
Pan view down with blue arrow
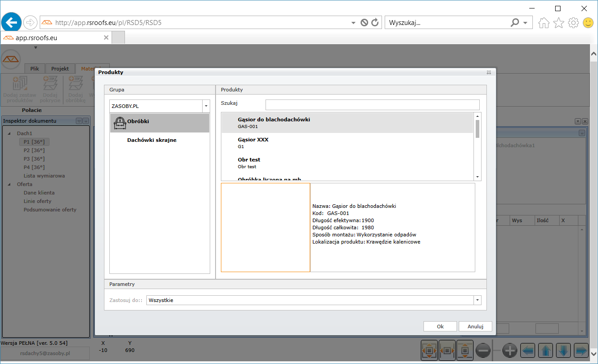pos(563,351)
